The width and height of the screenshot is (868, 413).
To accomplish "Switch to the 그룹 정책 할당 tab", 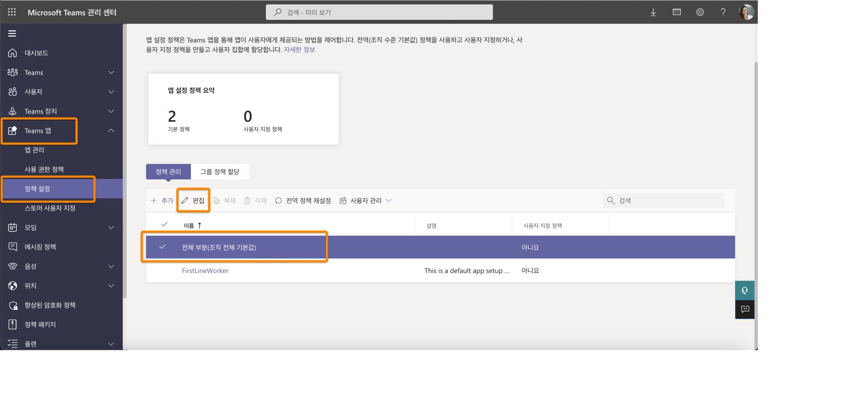I will [x=220, y=172].
